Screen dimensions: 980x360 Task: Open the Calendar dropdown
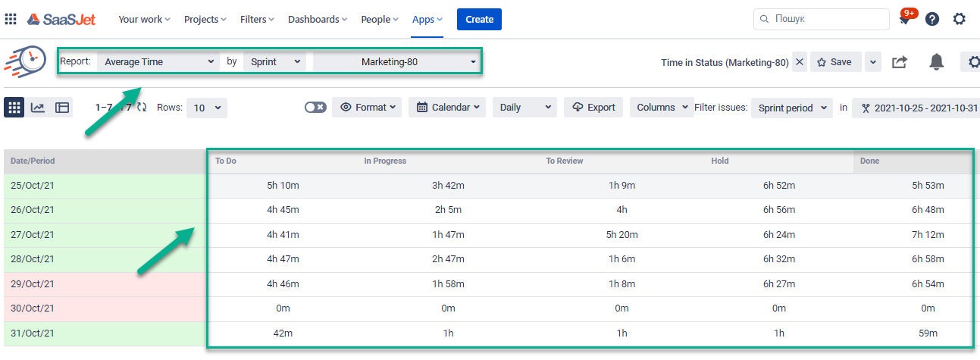click(448, 108)
